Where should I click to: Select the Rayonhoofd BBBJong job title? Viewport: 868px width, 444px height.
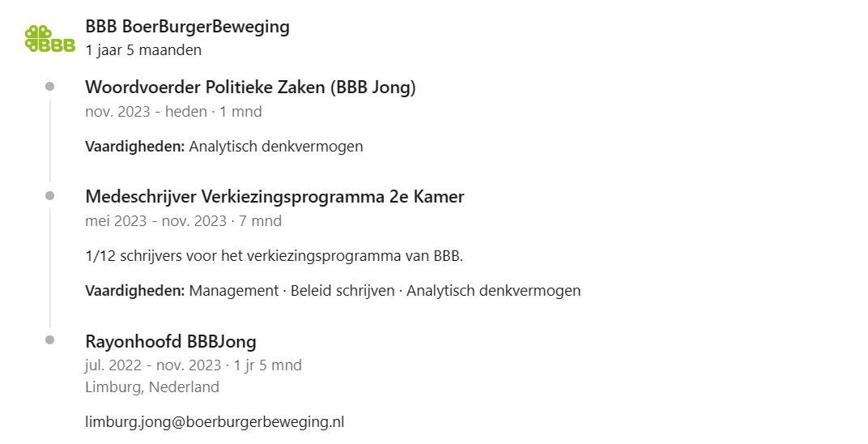(171, 342)
